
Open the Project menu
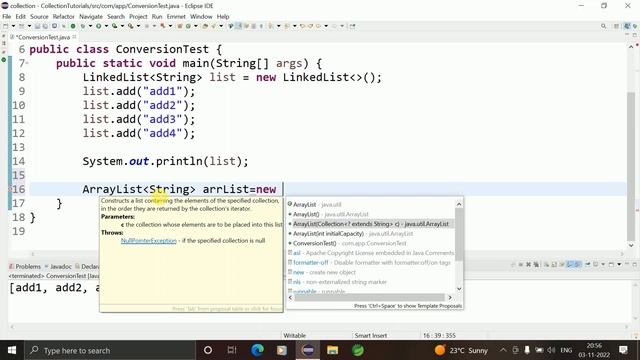(x=138, y=16)
